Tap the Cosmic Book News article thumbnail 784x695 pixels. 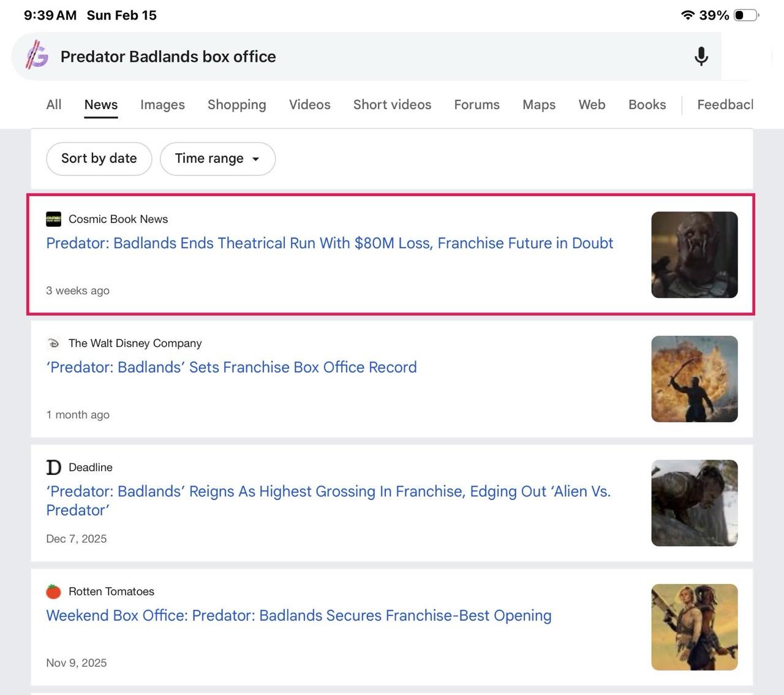(x=695, y=255)
